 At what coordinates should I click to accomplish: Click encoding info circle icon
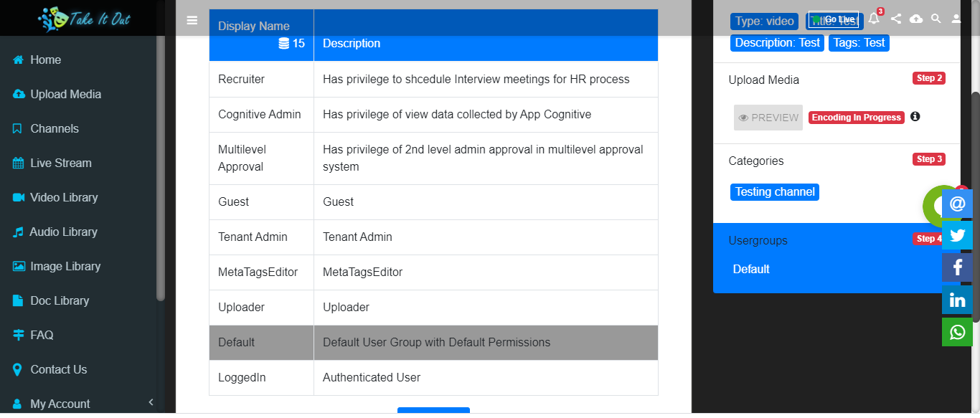click(x=915, y=116)
